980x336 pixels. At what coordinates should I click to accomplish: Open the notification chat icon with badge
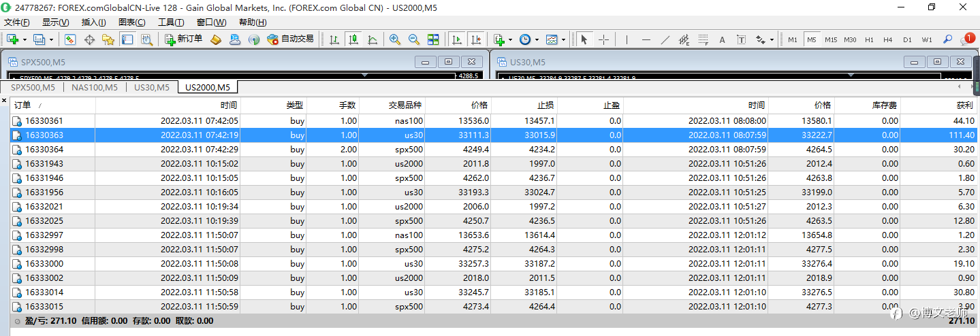pyautogui.click(x=967, y=39)
